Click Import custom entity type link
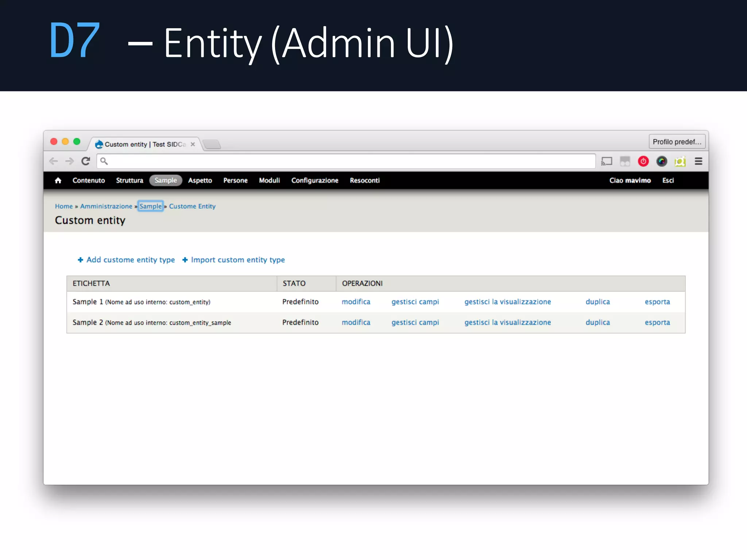Viewport: 747px width, 560px height. pyautogui.click(x=233, y=260)
